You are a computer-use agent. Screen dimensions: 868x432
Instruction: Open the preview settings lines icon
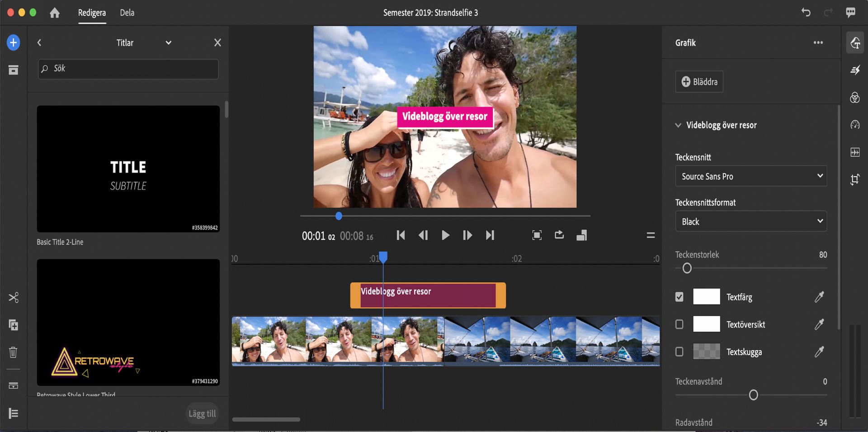[x=651, y=235]
